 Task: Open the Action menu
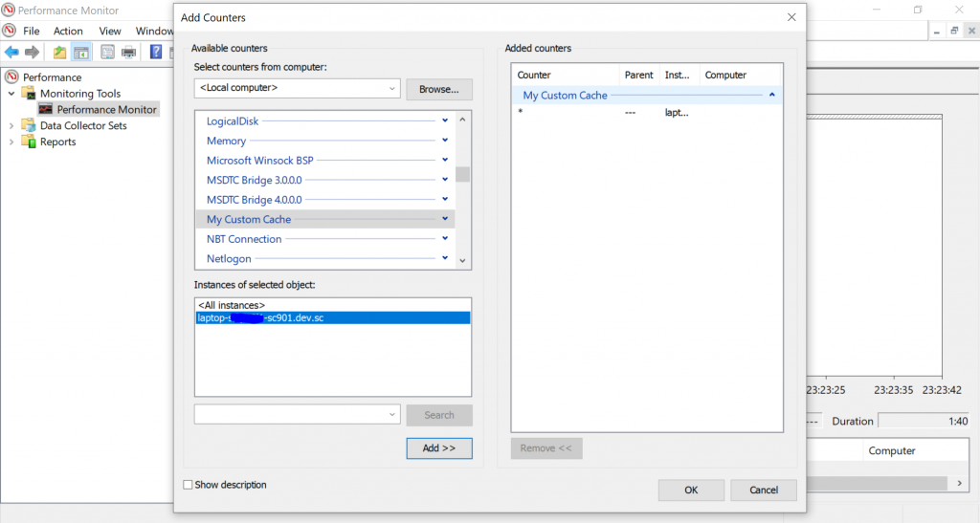[68, 31]
